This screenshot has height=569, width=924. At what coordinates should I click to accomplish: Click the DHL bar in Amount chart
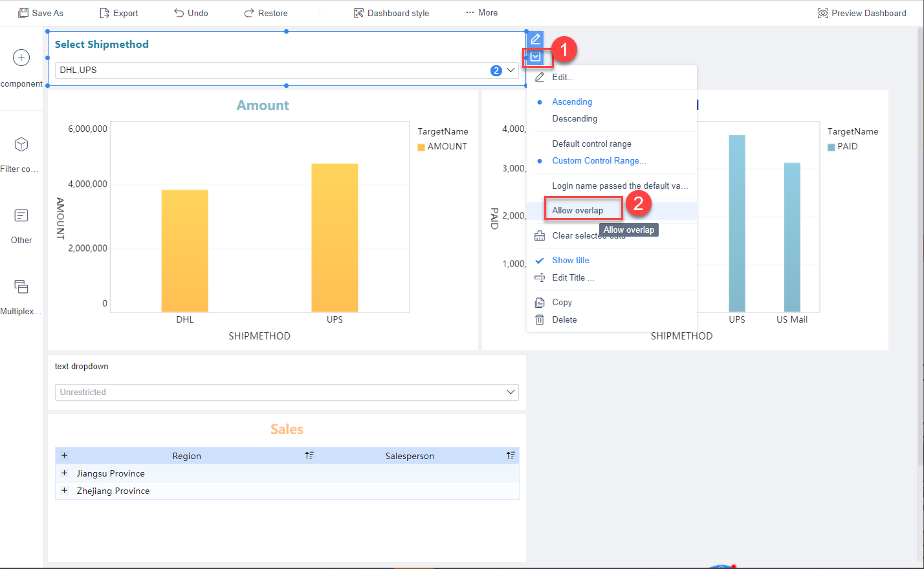pyautogui.click(x=185, y=251)
